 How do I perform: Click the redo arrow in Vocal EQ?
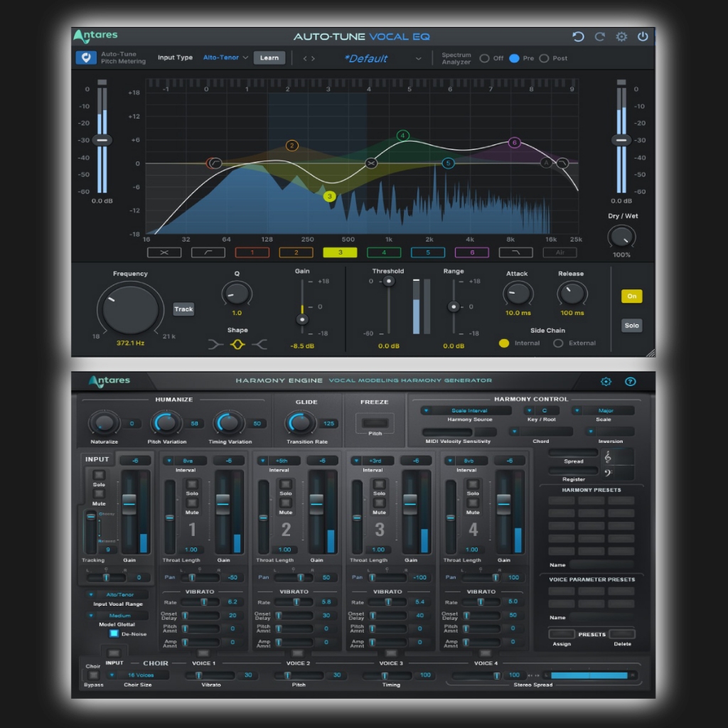[x=600, y=37]
